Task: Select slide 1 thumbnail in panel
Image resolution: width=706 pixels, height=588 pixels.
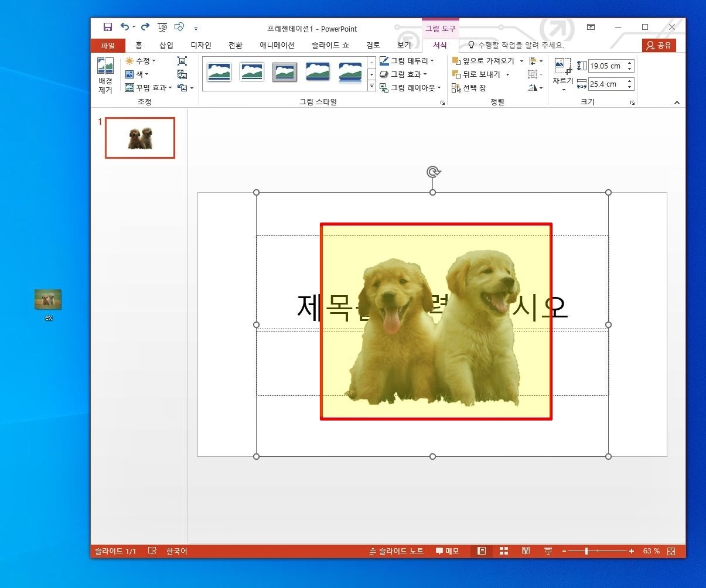Action: point(140,138)
